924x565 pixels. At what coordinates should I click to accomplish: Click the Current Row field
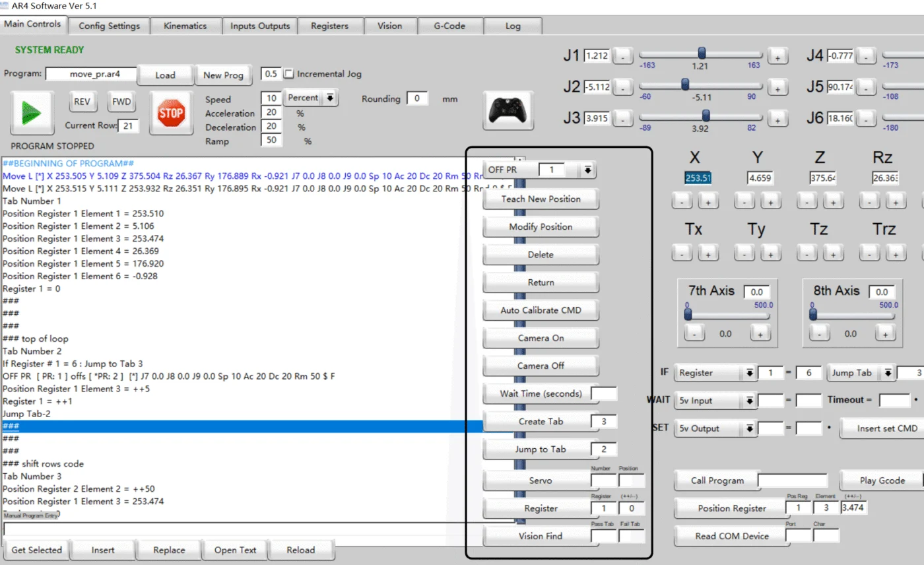click(129, 125)
